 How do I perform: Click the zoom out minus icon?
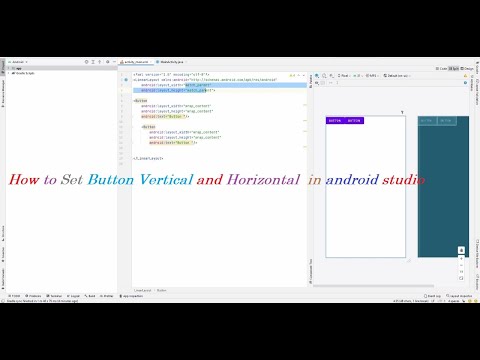461,265
